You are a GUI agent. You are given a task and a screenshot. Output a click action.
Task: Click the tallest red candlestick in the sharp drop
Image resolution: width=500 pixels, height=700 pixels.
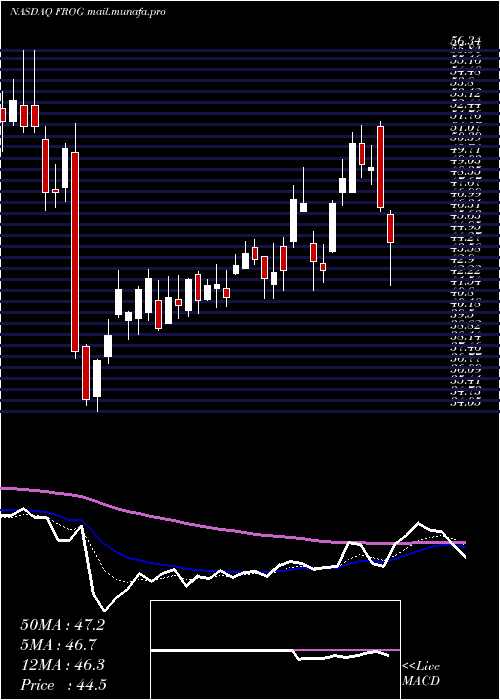point(75,252)
